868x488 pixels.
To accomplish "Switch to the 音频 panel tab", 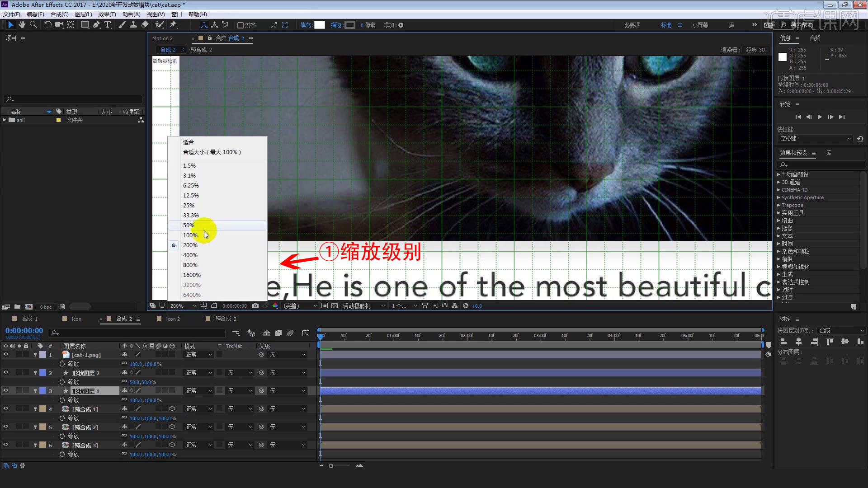I will (815, 38).
